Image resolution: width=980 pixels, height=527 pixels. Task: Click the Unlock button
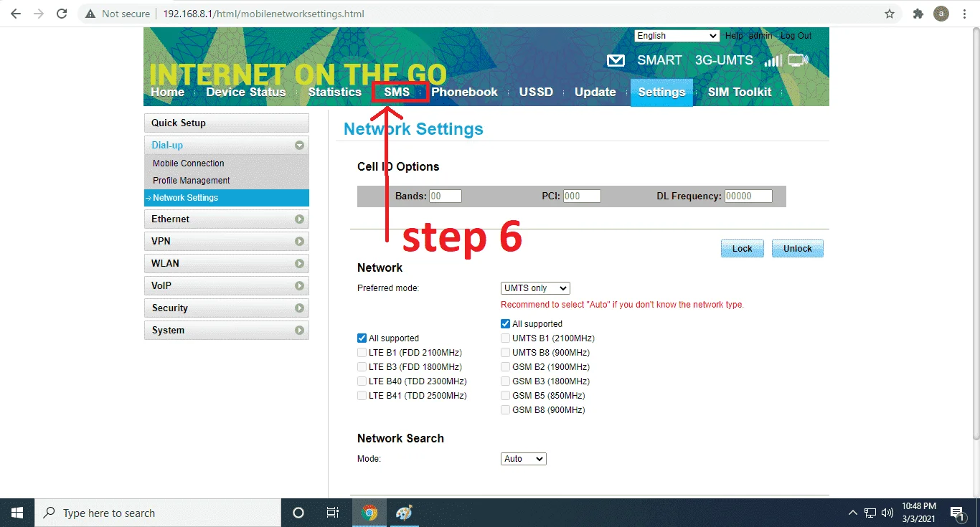[x=798, y=249]
